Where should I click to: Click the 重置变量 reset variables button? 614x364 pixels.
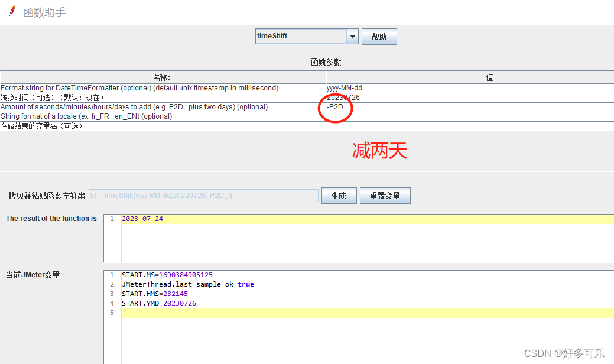[385, 196]
